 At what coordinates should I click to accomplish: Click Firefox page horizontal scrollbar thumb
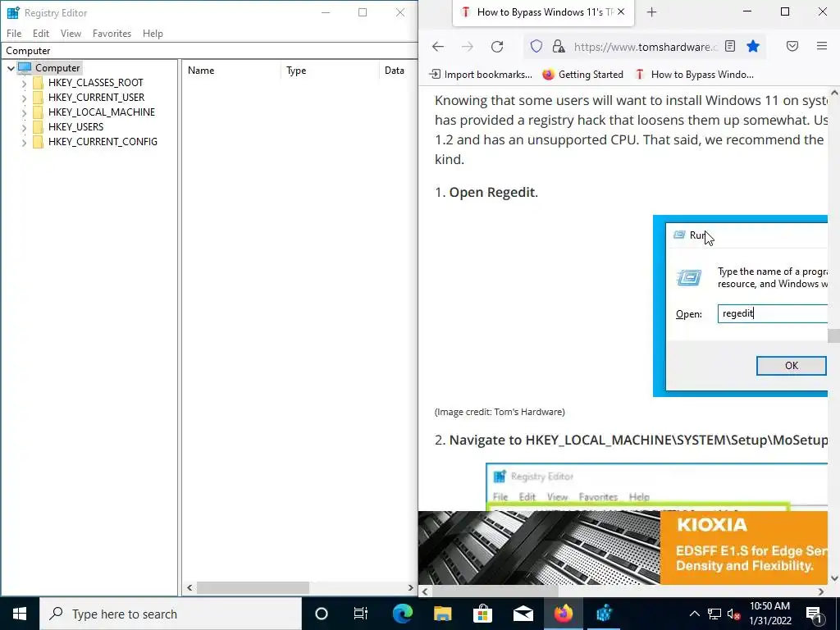click(x=493, y=591)
